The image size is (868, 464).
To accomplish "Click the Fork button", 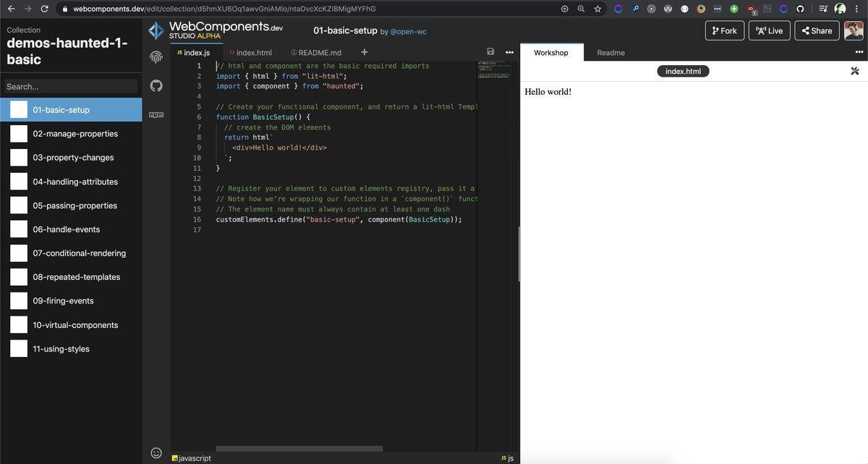I will tap(724, 30).
